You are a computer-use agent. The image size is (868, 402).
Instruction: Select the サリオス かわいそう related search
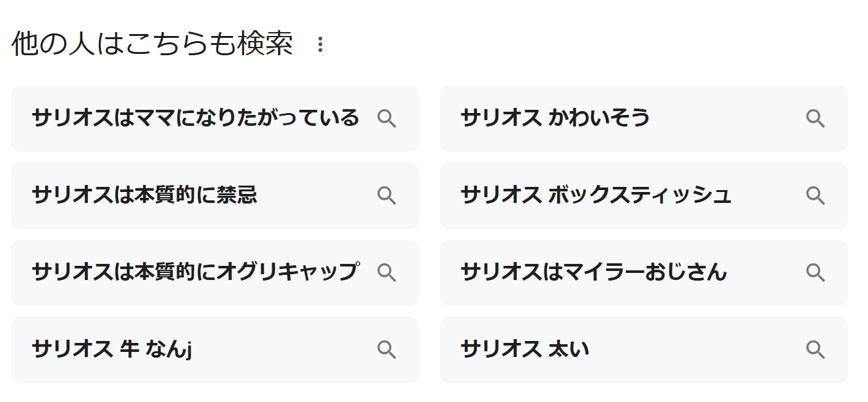click(x=644, y=119)
